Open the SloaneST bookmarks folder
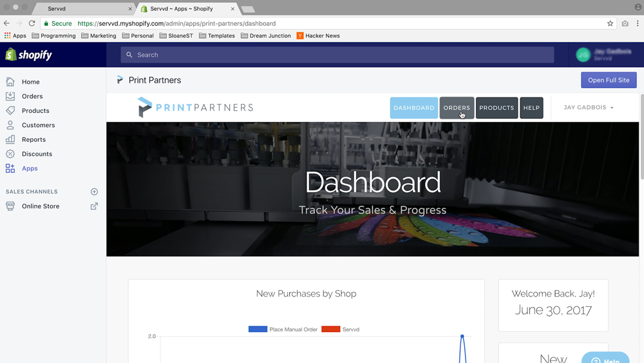The height and width of the screenshot is (363, 644). click(176, 35)
